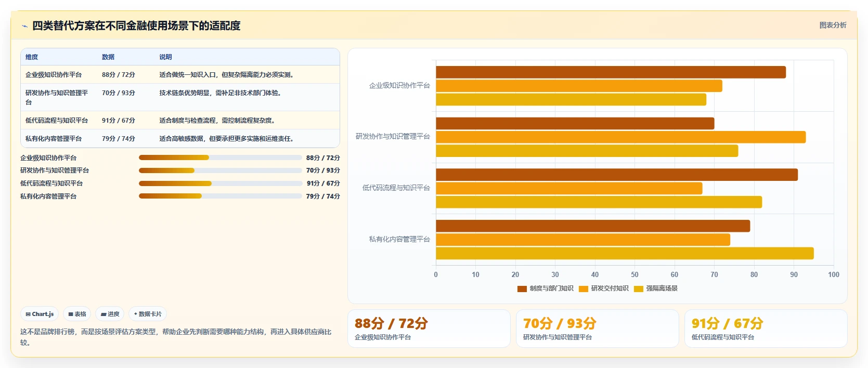This screenshot has width=868, height=368.
Task: Click the 说明 column header
Action: [x=165, y=57]
